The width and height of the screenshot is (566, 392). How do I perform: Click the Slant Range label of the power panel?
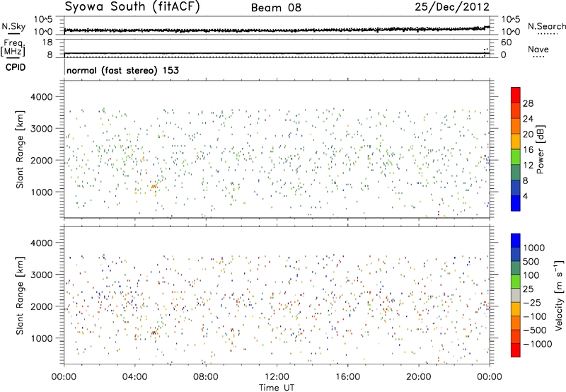pyautogui.click(x=20, y=149)
